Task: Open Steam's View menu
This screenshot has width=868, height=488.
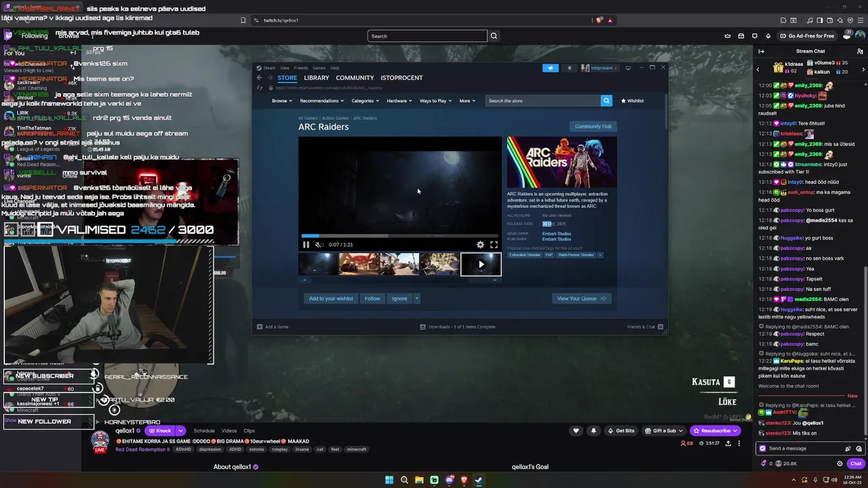Action: 285,68
